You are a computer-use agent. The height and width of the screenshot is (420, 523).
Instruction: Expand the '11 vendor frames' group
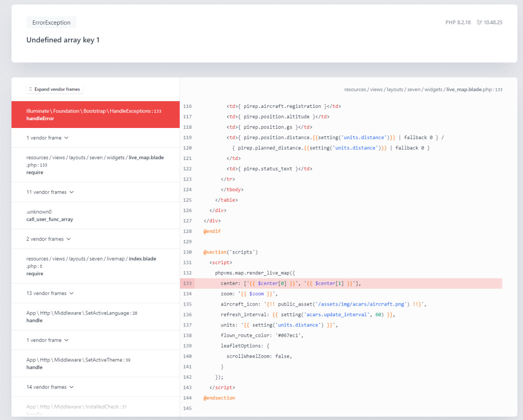pos(50,192)
